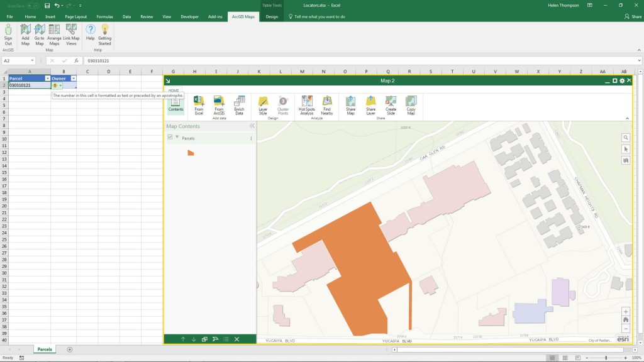Viewport: 644px width, 362px height.
Task: Click the HOME tab in Map 2
Action: click(x=174, y=90)
